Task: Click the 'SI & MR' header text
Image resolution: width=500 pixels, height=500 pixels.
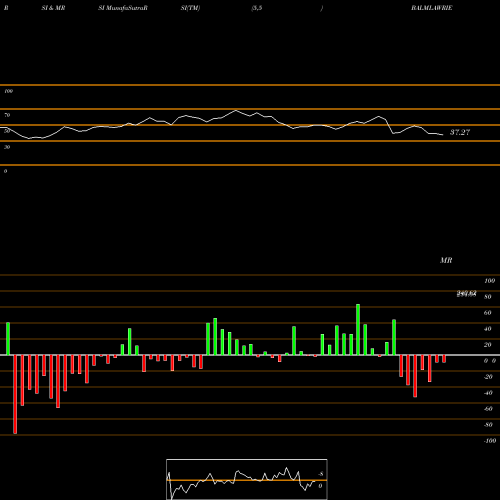Action: 53,8
